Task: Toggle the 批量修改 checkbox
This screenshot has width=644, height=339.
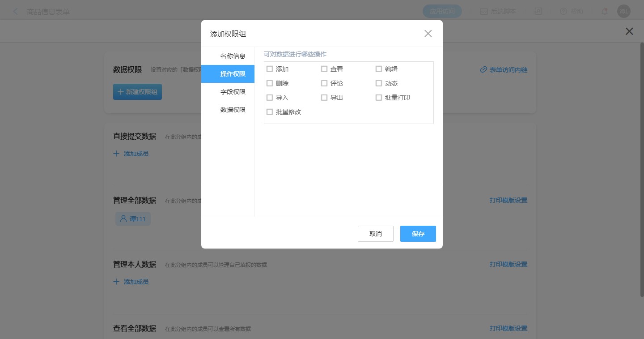Action: click(270, 112)
